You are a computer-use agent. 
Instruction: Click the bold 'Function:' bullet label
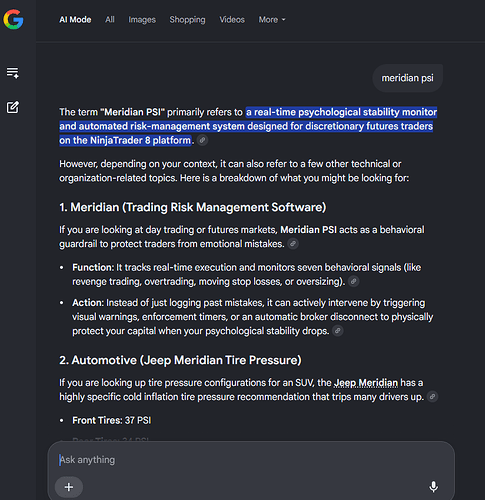93,267
